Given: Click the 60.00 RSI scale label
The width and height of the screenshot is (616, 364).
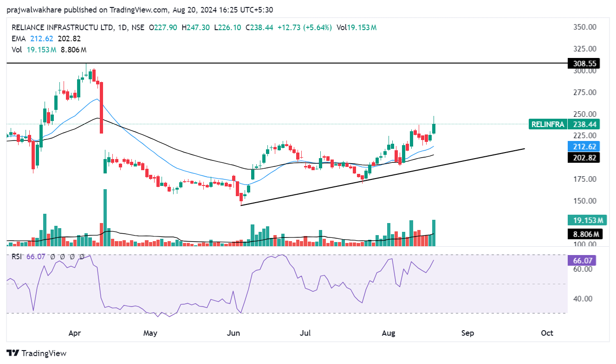Looking at the screenshot, I should (582, 269).
